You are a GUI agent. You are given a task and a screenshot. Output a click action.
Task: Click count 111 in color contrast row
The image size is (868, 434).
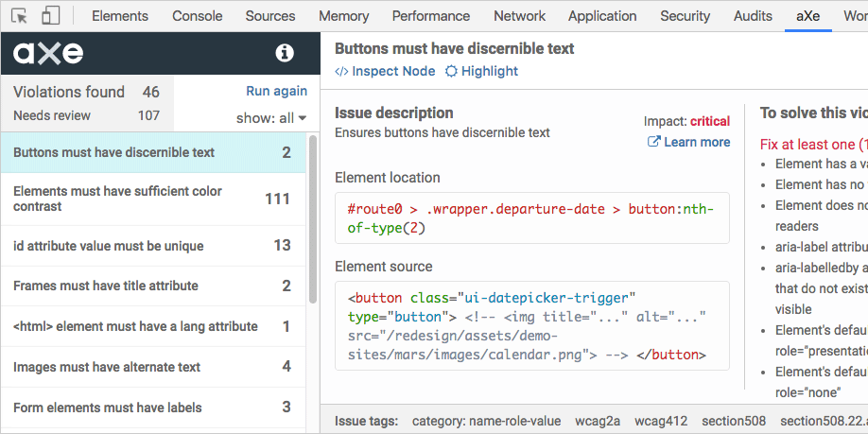[277, 199]
